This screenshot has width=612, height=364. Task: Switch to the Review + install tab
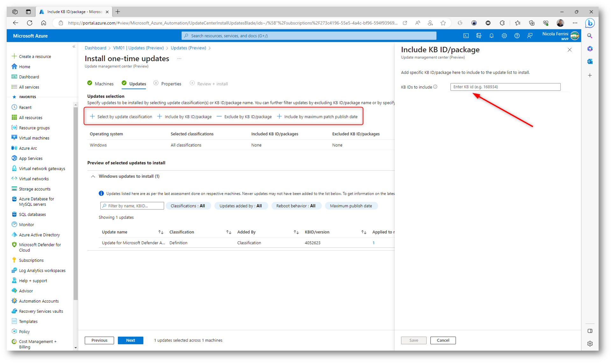click(x=209, y=84)
